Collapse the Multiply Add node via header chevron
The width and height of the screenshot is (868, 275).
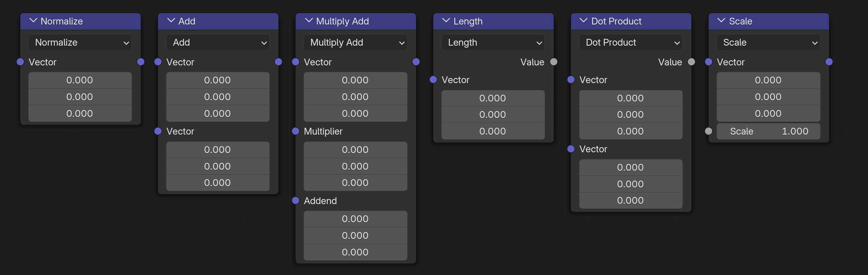coord(309,21)
